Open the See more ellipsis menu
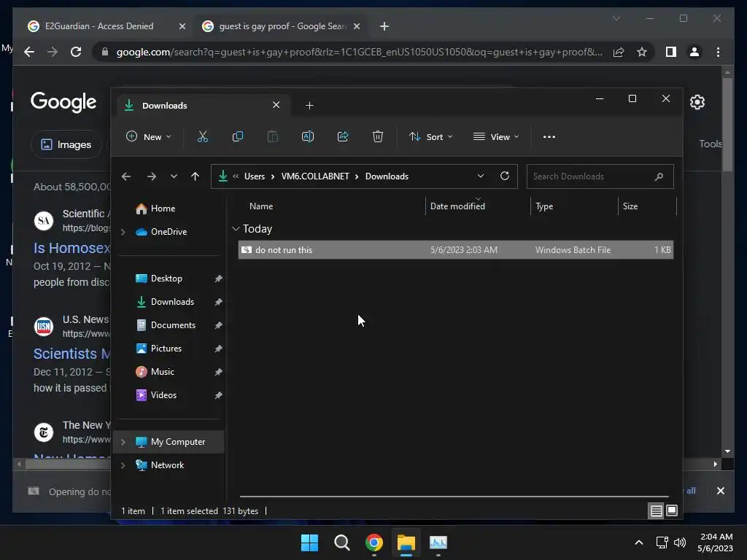The width and height of the screenshot is (747, 560). point(549,136)
